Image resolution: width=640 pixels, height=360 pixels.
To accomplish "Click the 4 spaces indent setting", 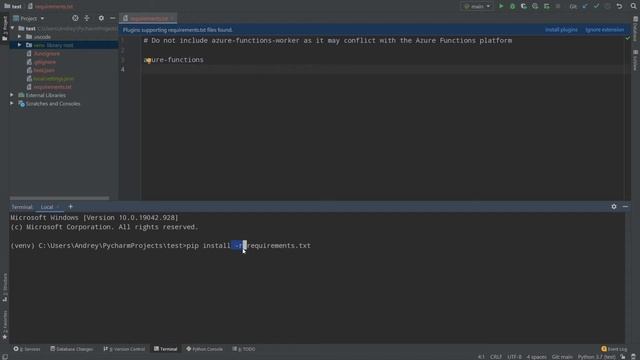I will click(536, 357).
